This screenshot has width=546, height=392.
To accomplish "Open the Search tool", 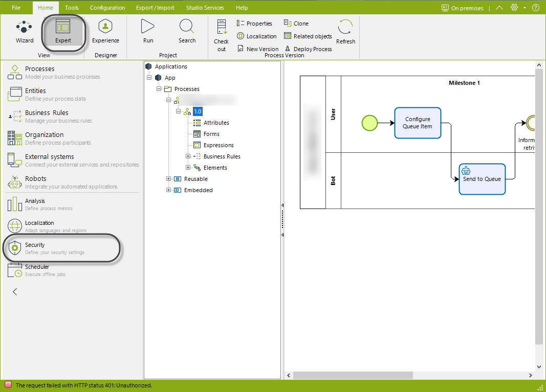I will pyautogui.click(x=187, y=32).
